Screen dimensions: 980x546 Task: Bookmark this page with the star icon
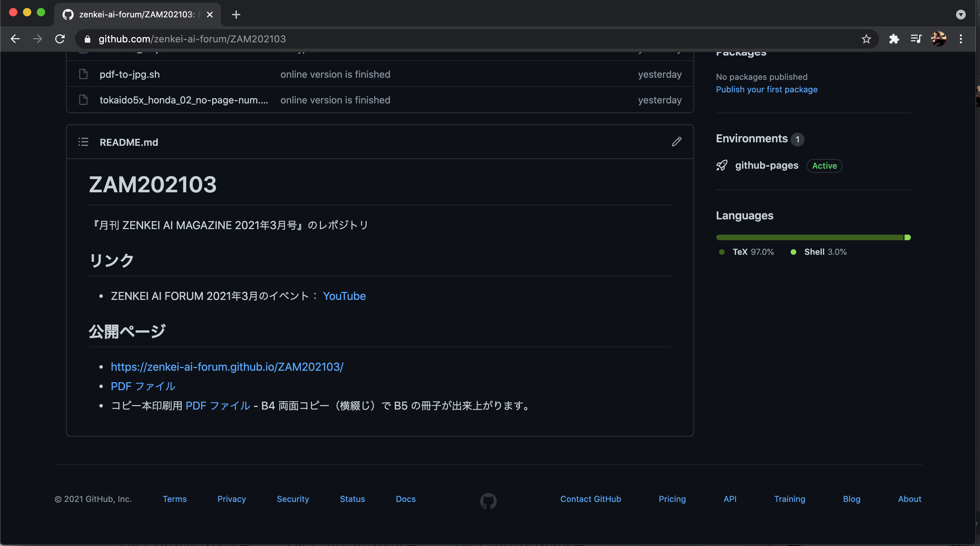tap(866, 39)
